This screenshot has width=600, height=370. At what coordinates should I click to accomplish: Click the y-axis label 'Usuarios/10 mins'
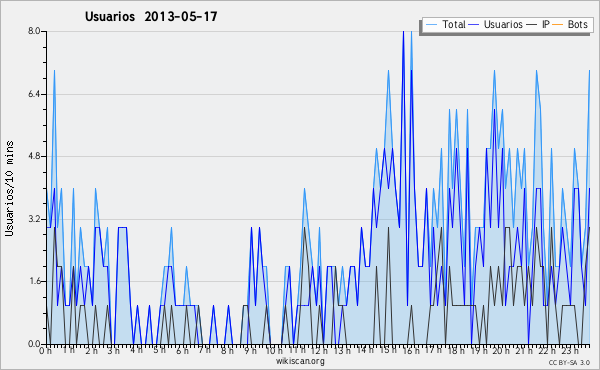click(9, 188)
